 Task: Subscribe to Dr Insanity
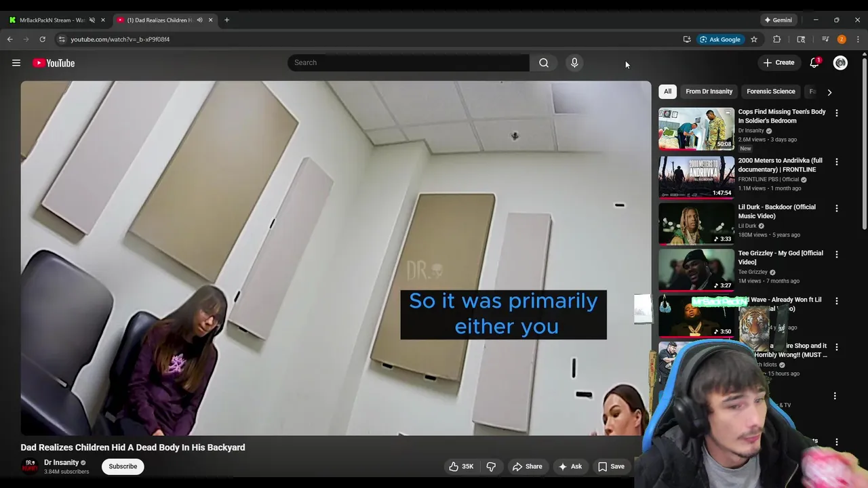point(123,466)
